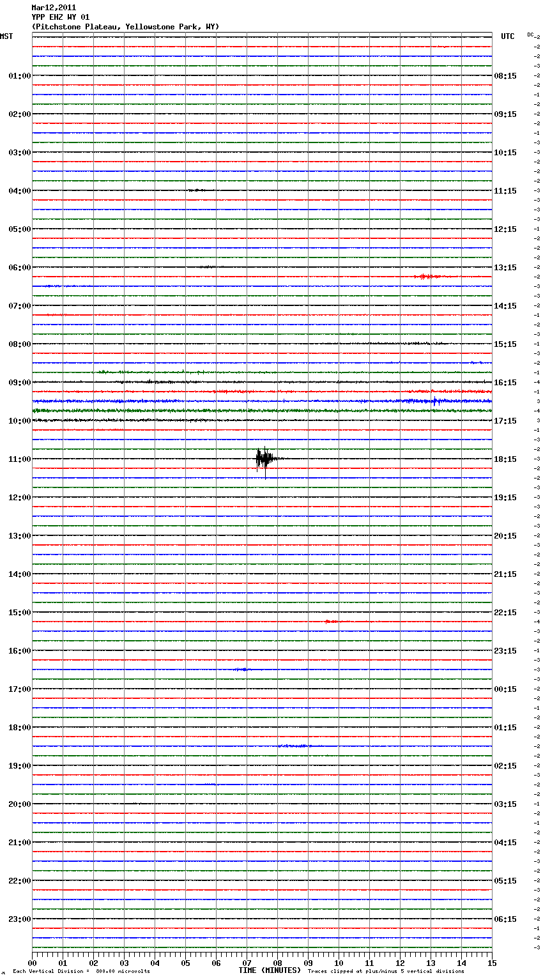Click the "12" minute tick on the bottom axis
This screenshot has height=980, width=543.
click(x=400, y=963)
